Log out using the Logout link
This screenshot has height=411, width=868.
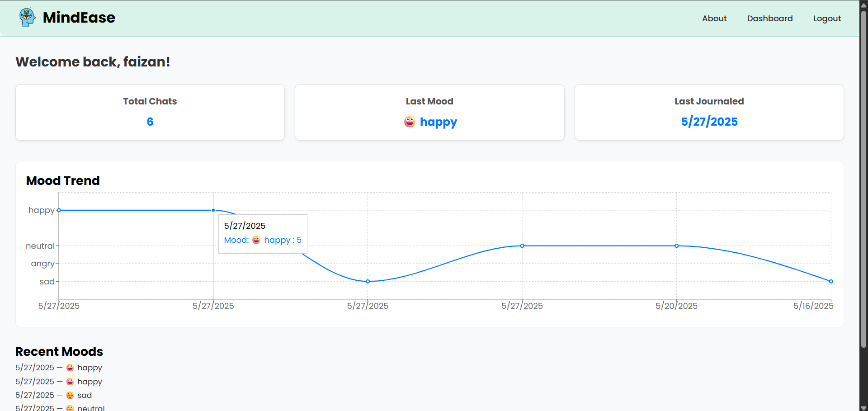pos(827,19)
